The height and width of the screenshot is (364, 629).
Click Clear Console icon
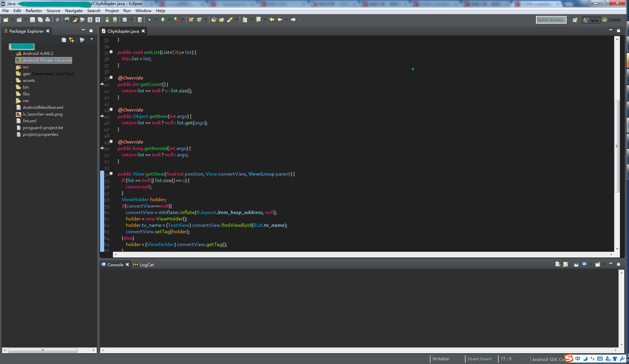coord(558,264)
